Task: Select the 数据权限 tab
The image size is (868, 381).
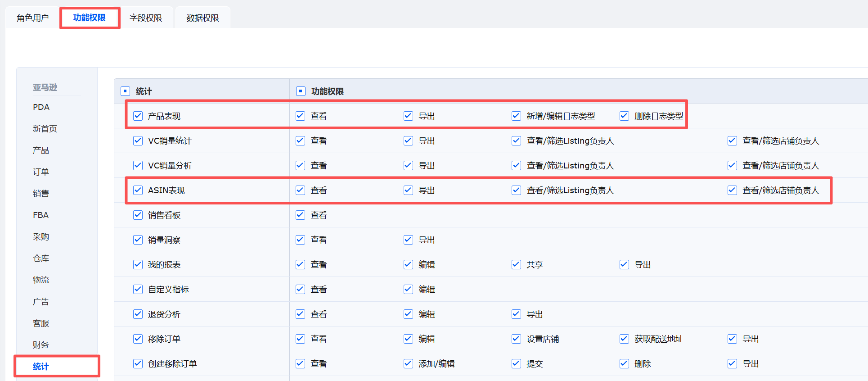Action: 202,18
